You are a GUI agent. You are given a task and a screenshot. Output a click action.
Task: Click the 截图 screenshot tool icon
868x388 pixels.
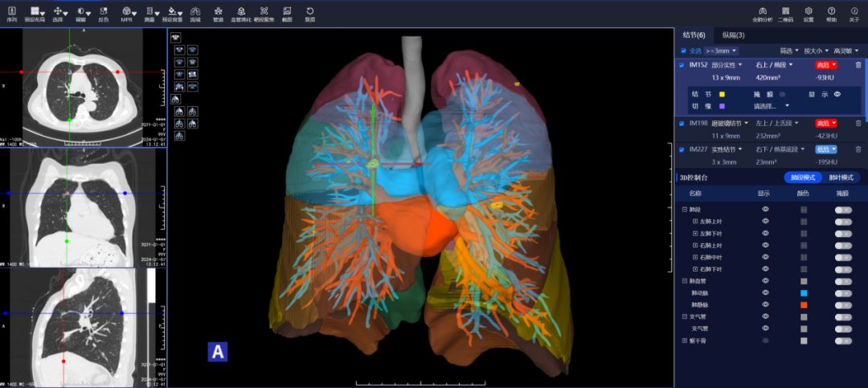pos(287,11)
